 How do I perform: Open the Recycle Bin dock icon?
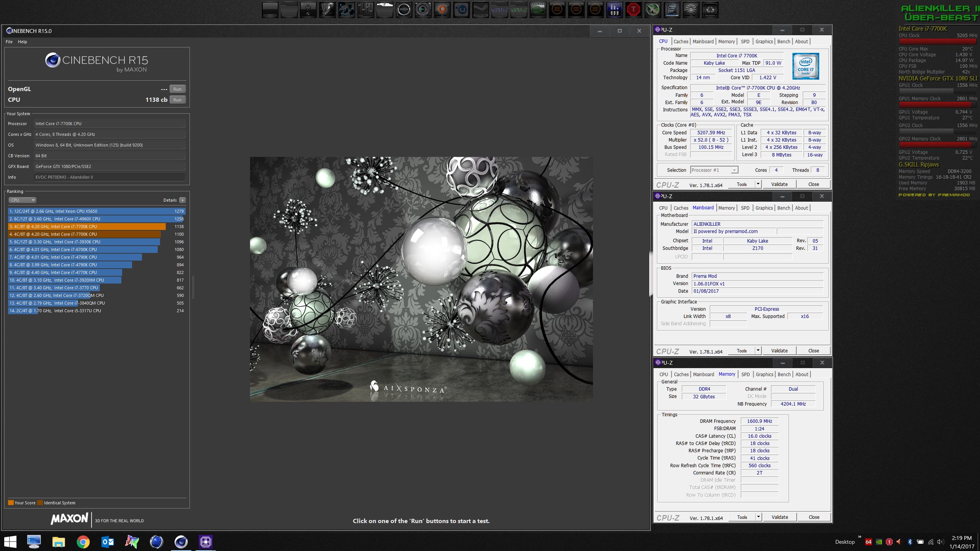tap(710, 10)
